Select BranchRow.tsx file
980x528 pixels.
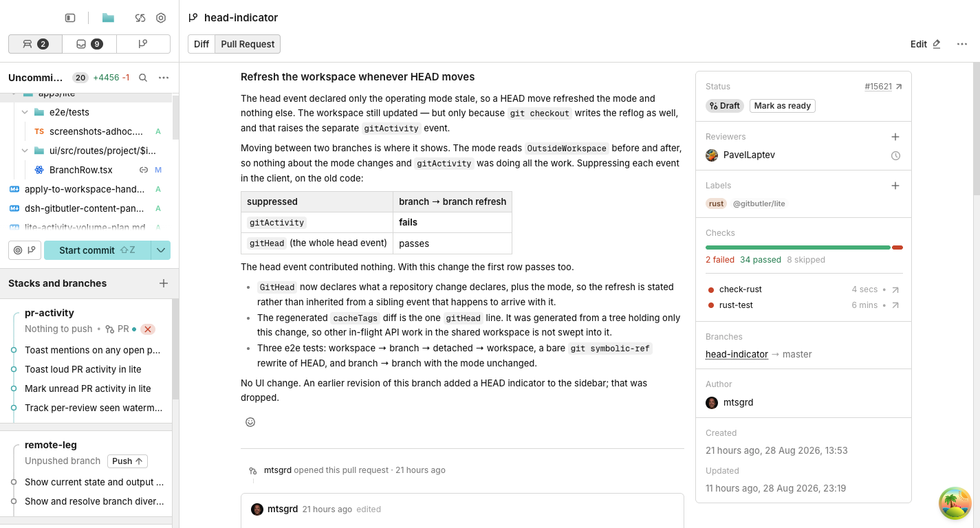click(81, 170)
